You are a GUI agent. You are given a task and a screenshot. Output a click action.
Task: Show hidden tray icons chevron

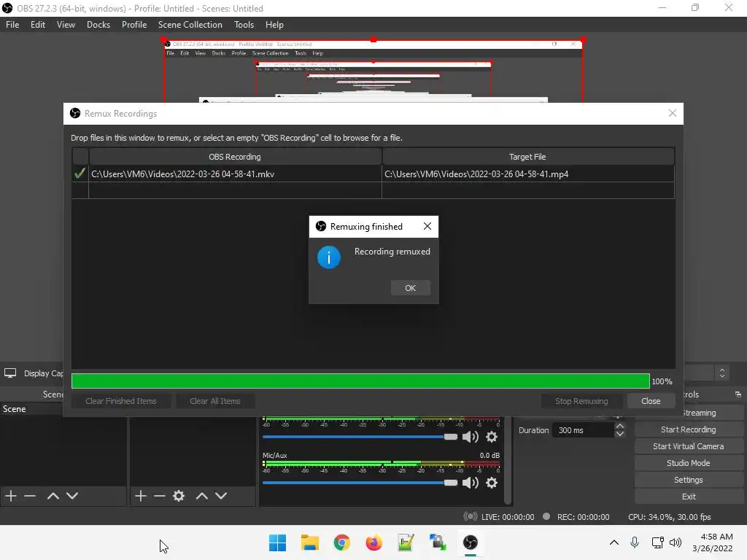tap(614, 542)
